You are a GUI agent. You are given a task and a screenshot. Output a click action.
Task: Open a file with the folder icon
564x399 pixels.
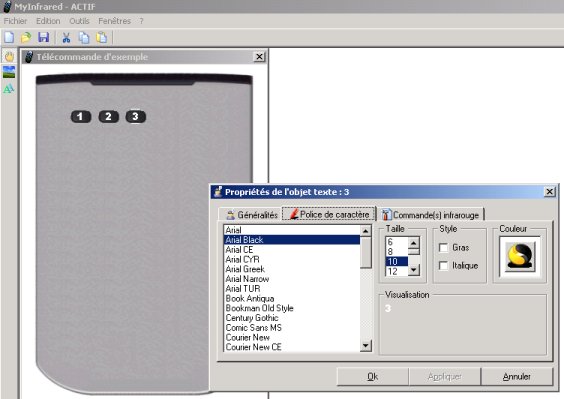26,37
